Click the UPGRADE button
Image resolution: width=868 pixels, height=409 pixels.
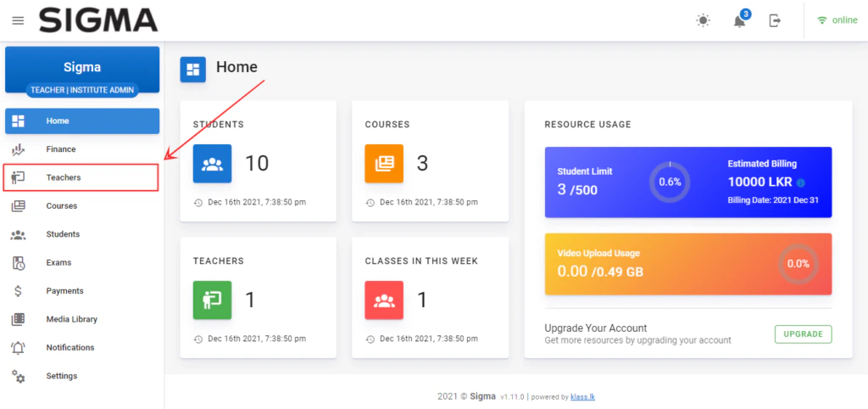804,334
